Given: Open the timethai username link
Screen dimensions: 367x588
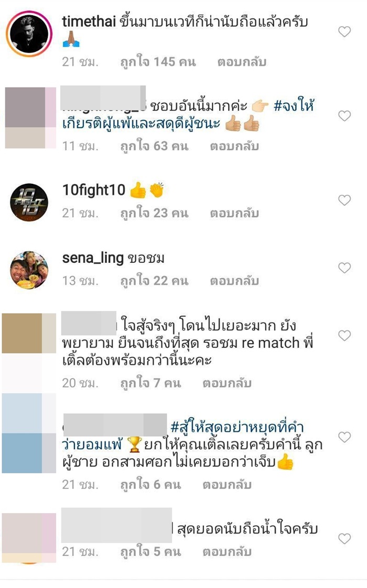Looking at the screenshot, I should 89,22.
